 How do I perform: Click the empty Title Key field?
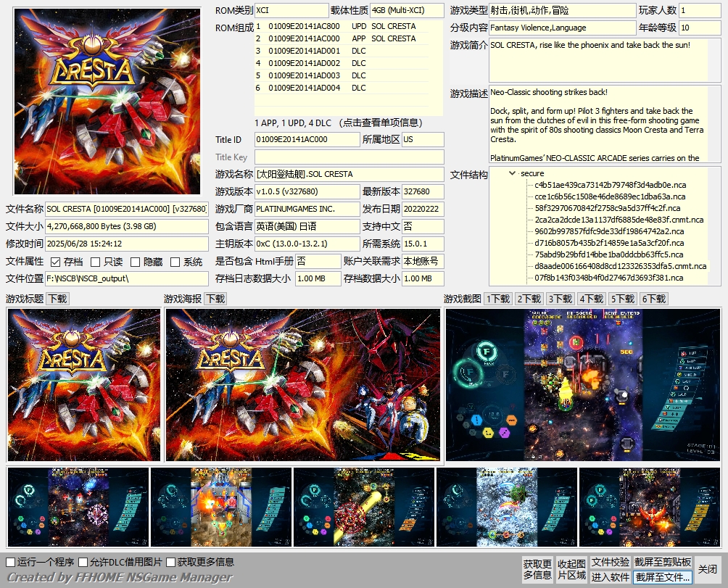[x=349, y=157]
